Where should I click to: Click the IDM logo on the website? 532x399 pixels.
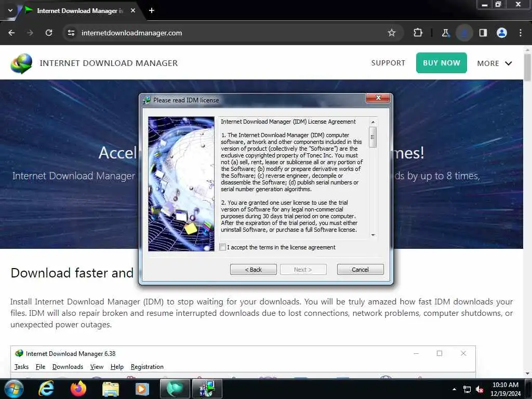pyautogui.click(x=21, y=63)
